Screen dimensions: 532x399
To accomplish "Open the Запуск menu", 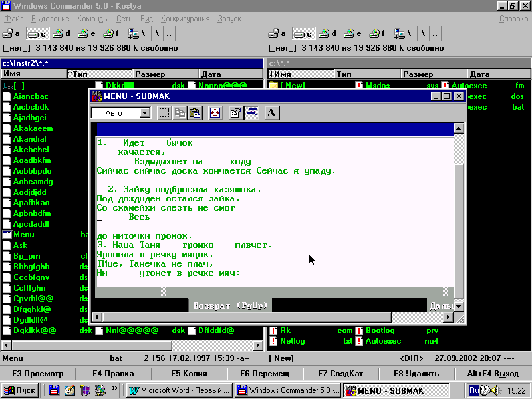I will pyautogui.click(x=229, y=19).
